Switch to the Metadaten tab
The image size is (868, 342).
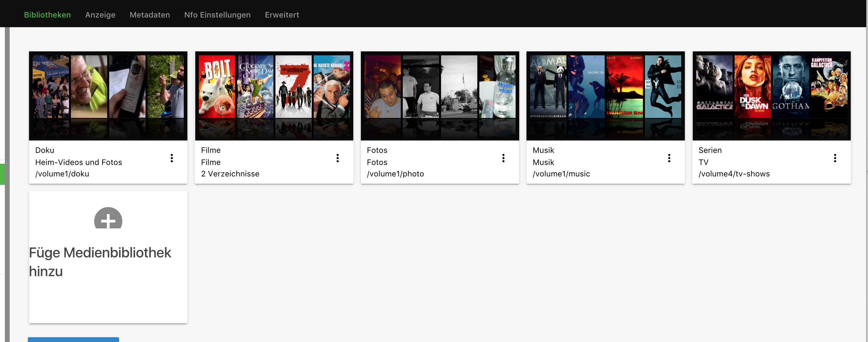point(150,15)
